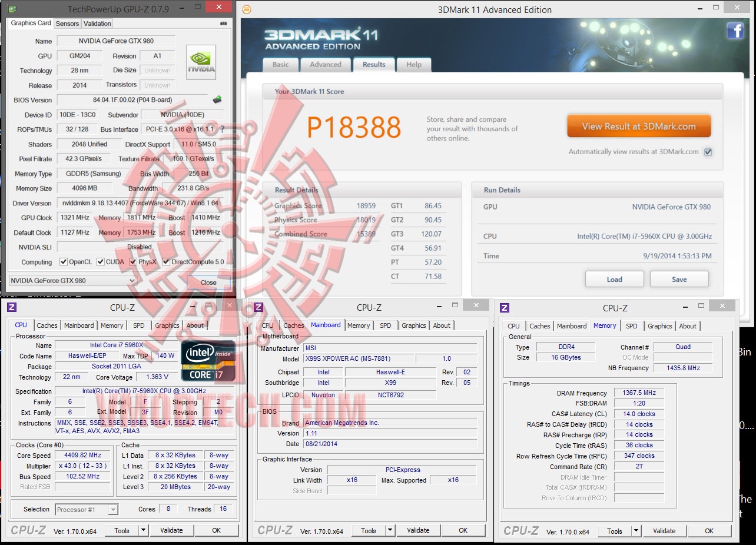This screenshot has height=545, width=756.
Task: Open the Facebook icon in 3DMark 11
Action: (735, 31)
